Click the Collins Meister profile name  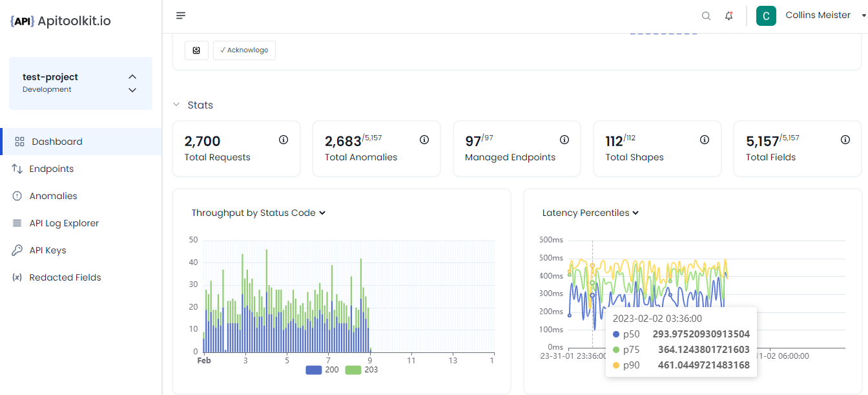(x=818, y=15)
